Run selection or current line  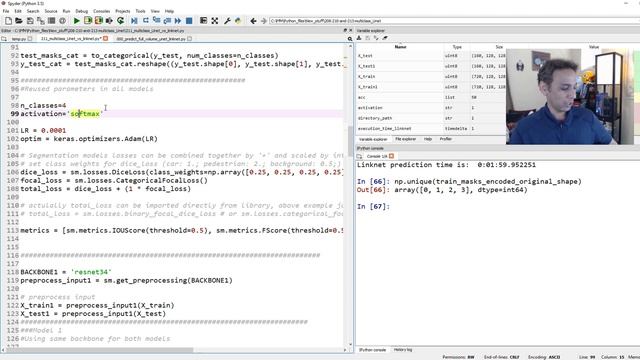coord(109,20)
